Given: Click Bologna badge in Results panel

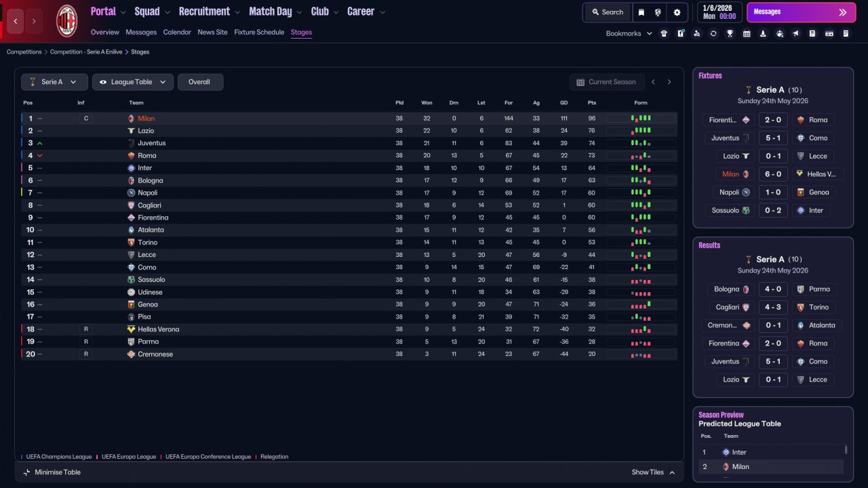Looking at the screenshot, I should pos(746,289).
